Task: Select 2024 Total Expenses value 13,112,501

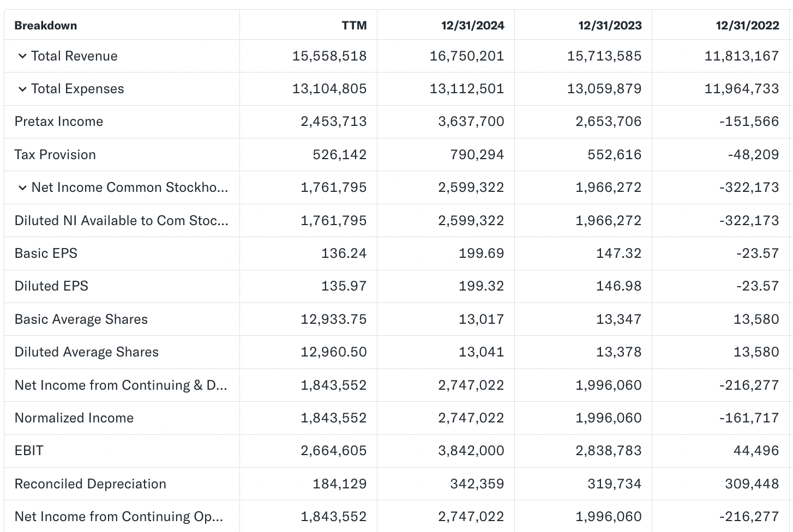Action: coord(467,89)
